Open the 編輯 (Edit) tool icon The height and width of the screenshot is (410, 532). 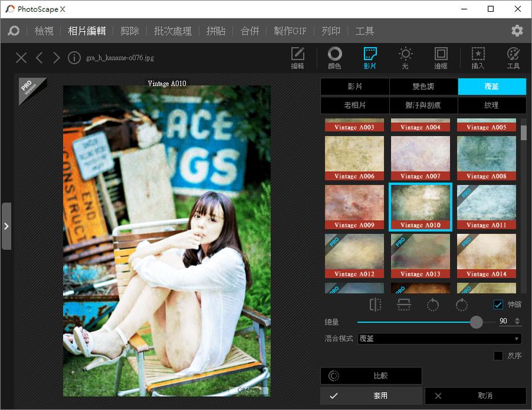pyautogui.click(x=297, y=58)
